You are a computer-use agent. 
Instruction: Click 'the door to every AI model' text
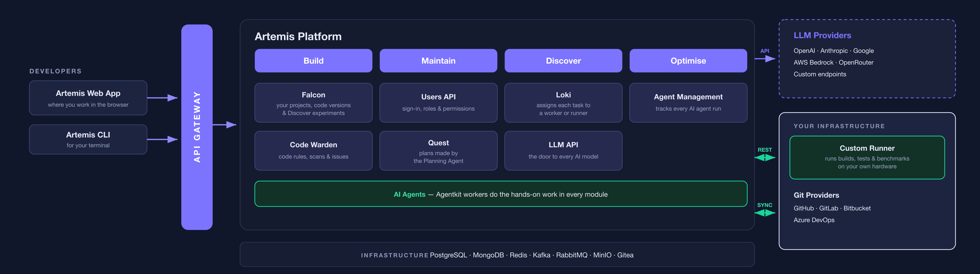click(563, 157)
